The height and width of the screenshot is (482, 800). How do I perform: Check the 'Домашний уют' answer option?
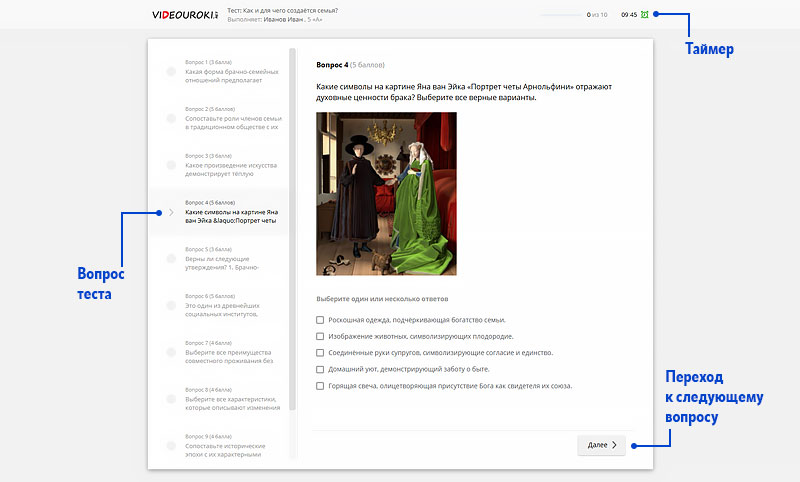[320, 369]
